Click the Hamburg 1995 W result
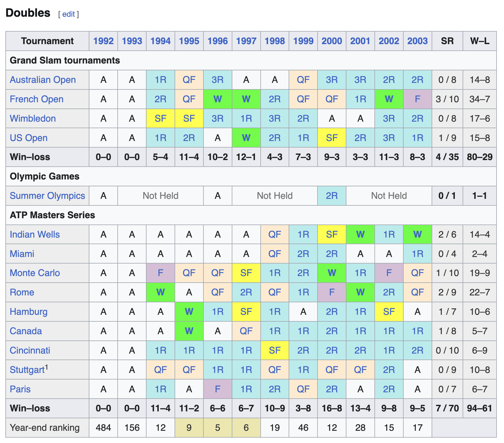Viewport: 504px width, 443px height. pos(189,312)
